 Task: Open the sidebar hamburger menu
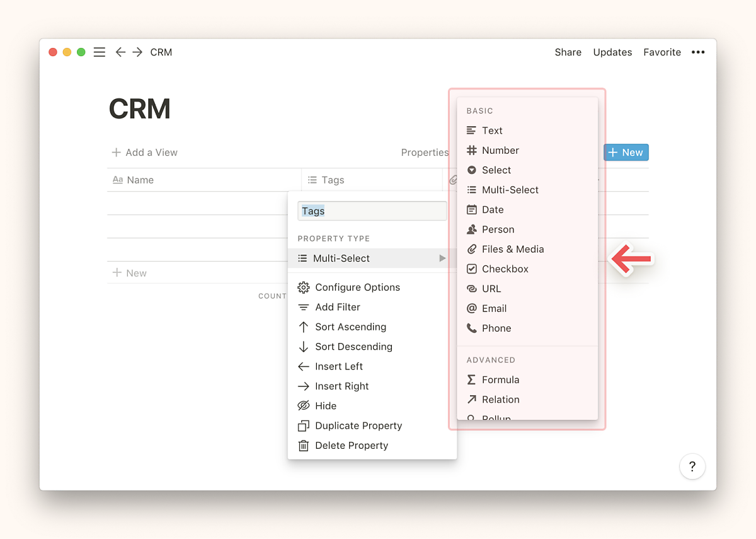tap(99, 52)
